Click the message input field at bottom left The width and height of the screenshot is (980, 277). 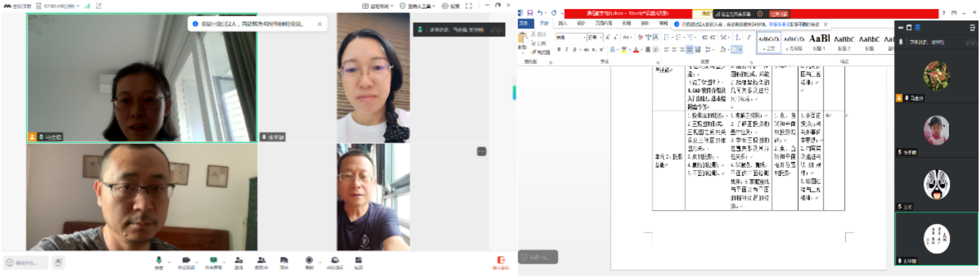27,263
